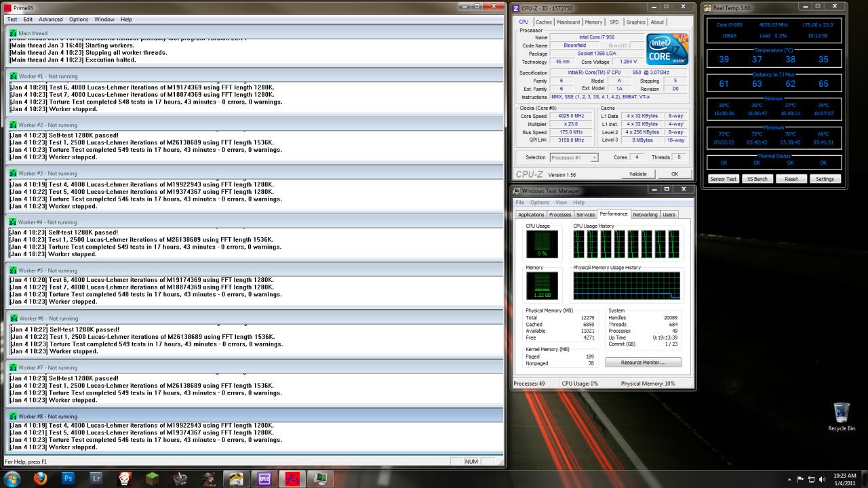Viewport: 868px width, 488px height.
Task: Click the Worker #4 title bar
Action: 254,222
